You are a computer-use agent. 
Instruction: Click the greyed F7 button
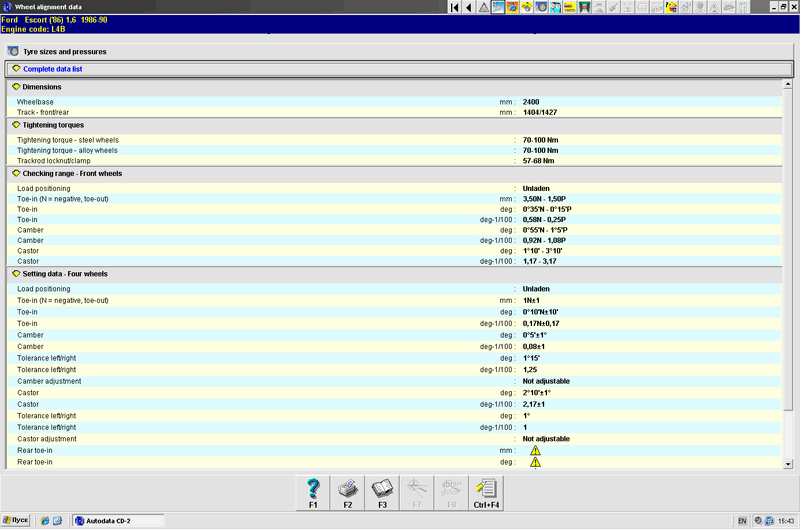pos(417,493)
